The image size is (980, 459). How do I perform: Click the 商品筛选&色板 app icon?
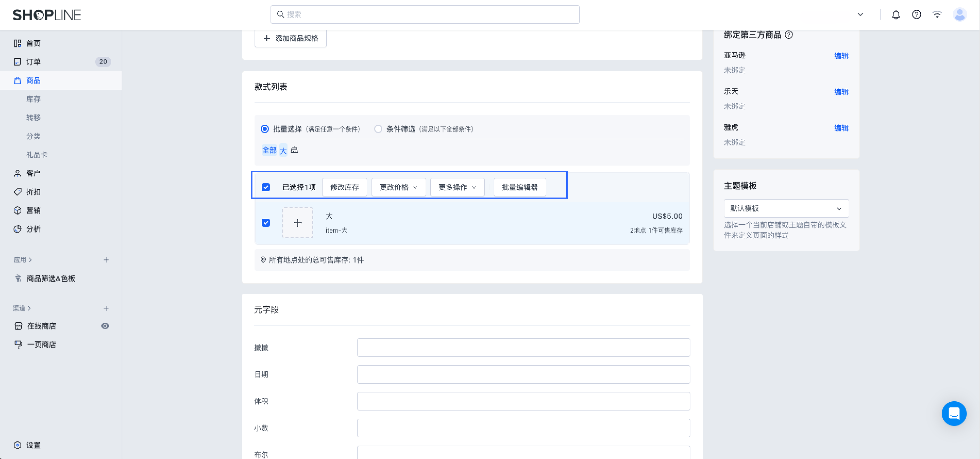click(x=18, y=278)
